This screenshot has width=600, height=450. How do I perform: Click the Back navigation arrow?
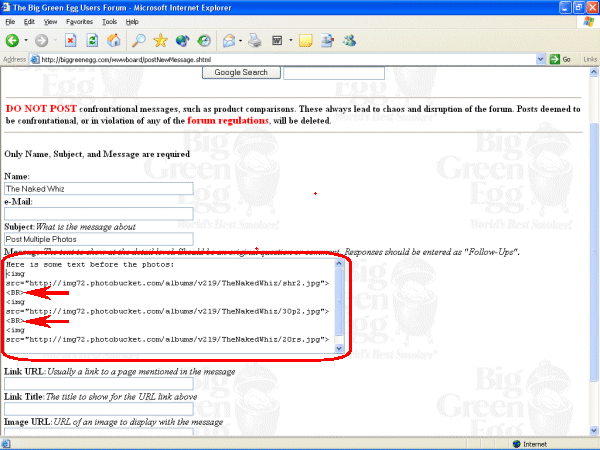12,40
